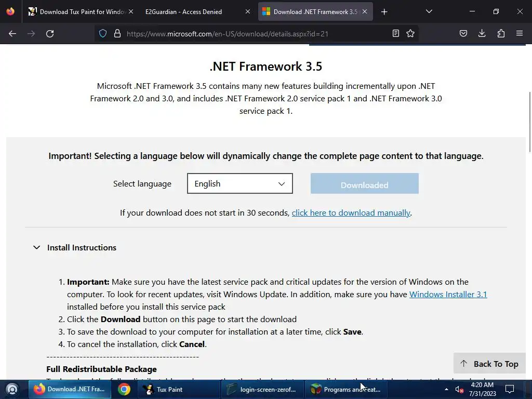
Task: Open the List all tabs dropdown
Action: click(x=429, y=11)
